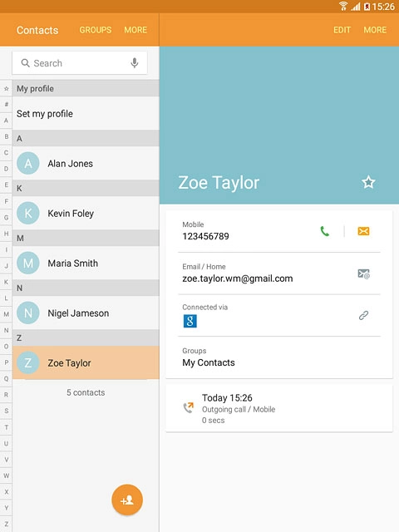Select Set my profile
The height and width of the screenshot is (532, 399).
pyautogui.click(x=86, y=113)
